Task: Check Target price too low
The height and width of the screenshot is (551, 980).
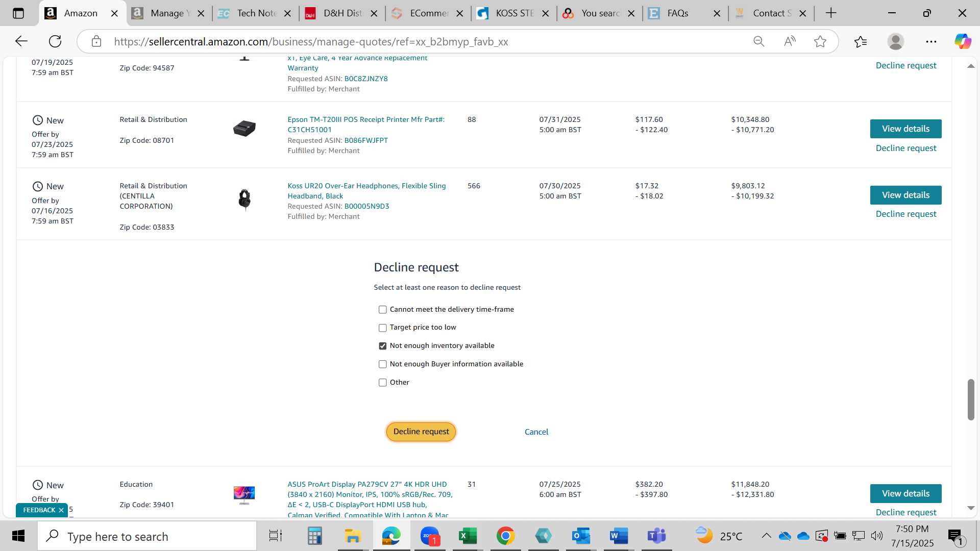Action: (383, 328)
